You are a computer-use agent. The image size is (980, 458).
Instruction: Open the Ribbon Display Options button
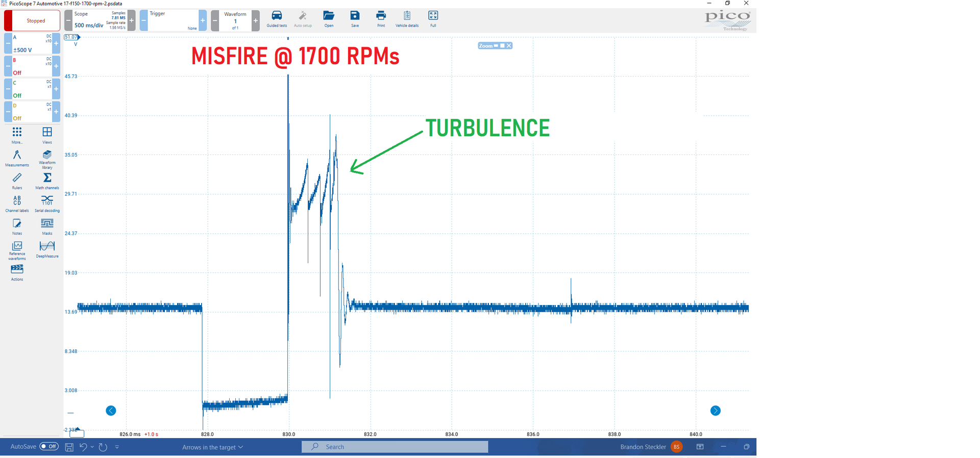[700, 447]
